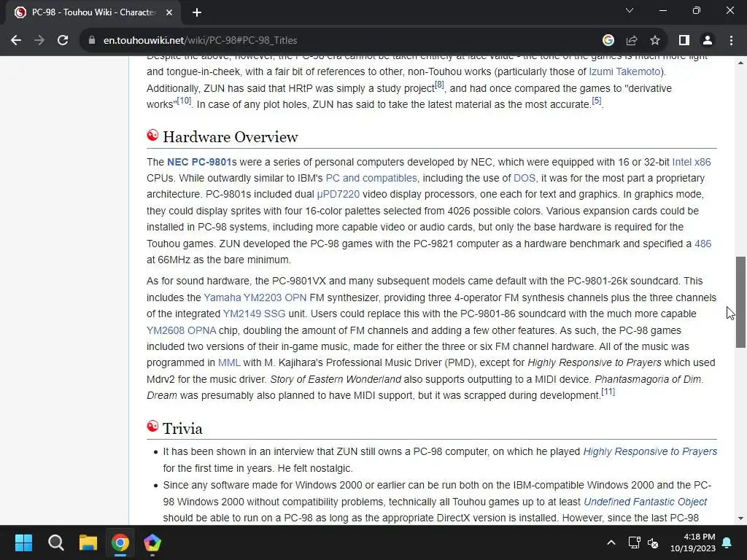This screenshot has height=560, width=747.
Task: Open the tab search dropdown
Action: coord(630,10)
